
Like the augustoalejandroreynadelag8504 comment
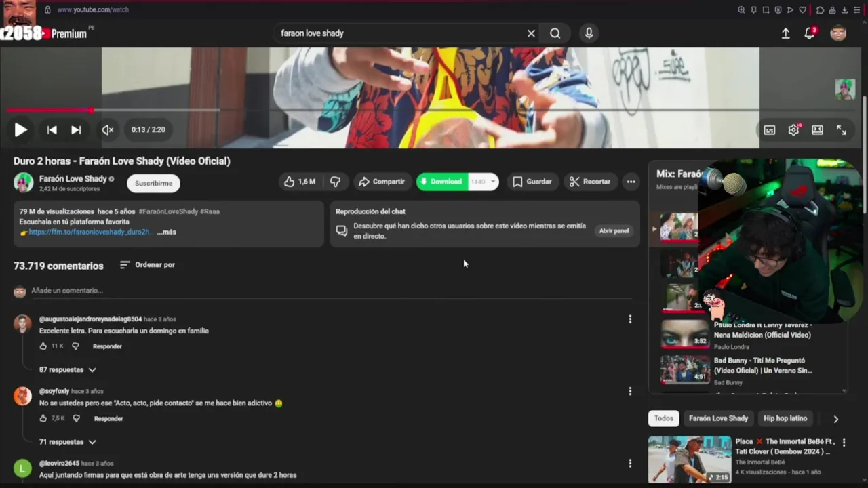43,346
